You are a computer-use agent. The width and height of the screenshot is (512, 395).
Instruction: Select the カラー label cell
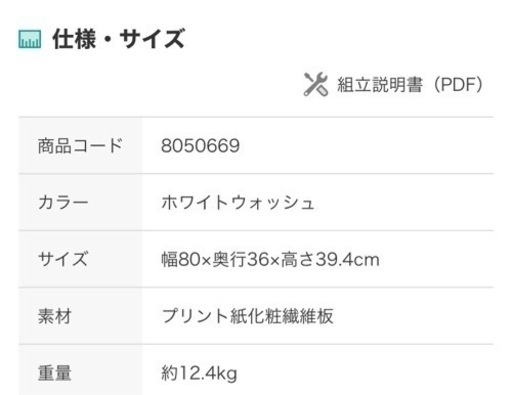[x=80, y=202]
